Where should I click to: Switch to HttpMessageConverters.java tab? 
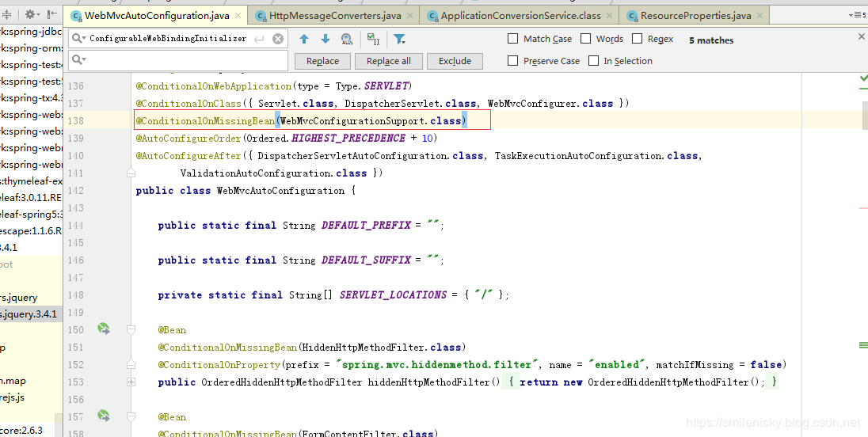(334, 15)
